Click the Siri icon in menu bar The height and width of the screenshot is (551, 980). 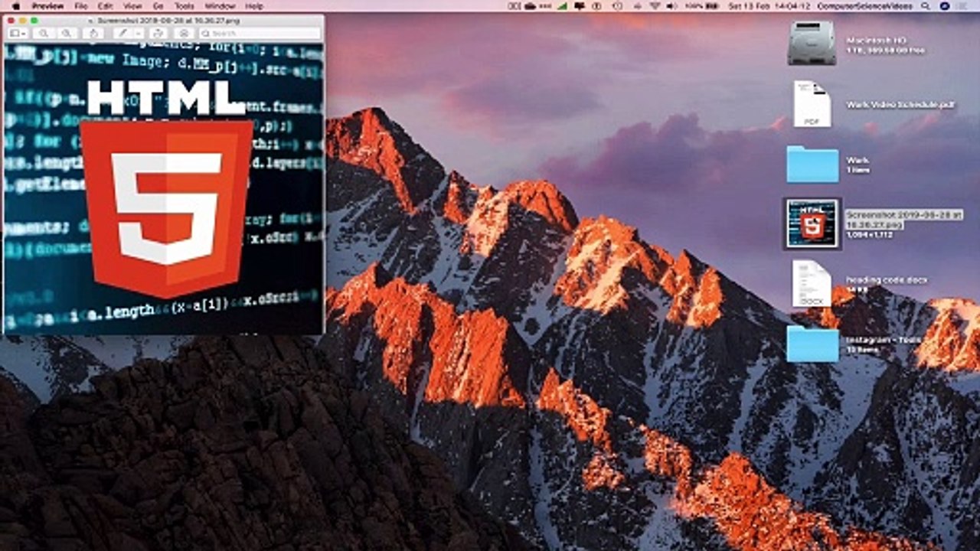[945, 6]
